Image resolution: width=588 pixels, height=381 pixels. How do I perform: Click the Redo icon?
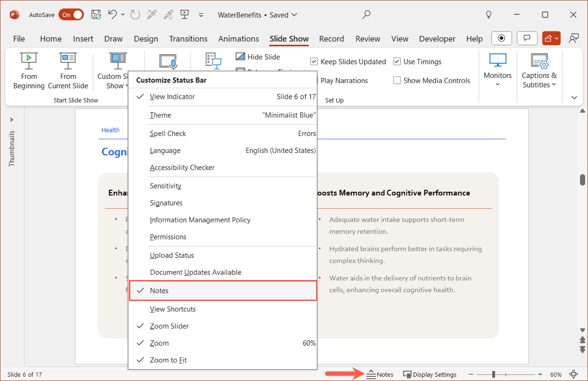[x=136, y=15]
